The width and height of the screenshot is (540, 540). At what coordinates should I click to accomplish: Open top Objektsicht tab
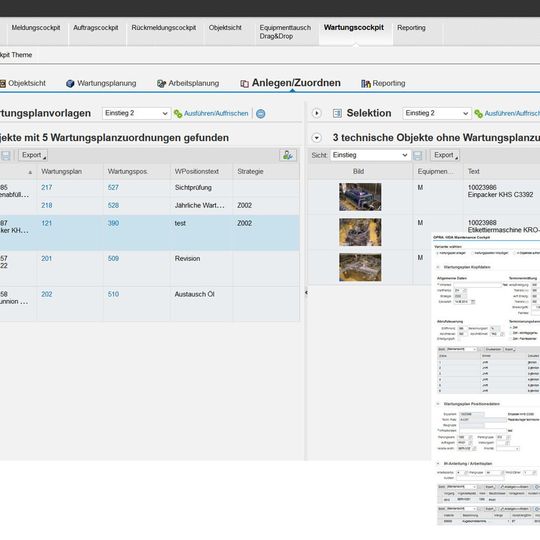click(x=225, y=28)
